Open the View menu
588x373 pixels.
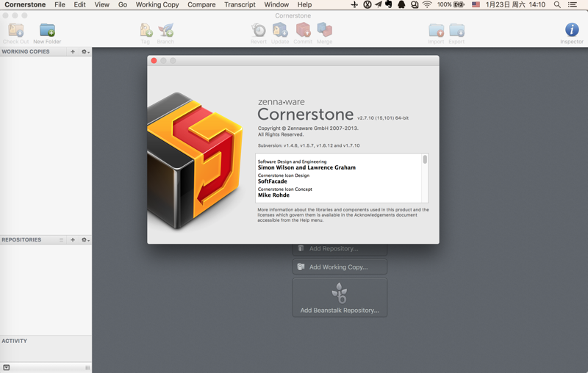(x=101, y=4)
